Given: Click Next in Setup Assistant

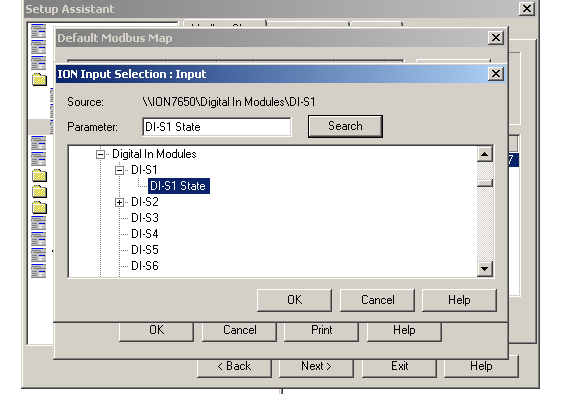Looking at the screenshot, I should [316, 368].
